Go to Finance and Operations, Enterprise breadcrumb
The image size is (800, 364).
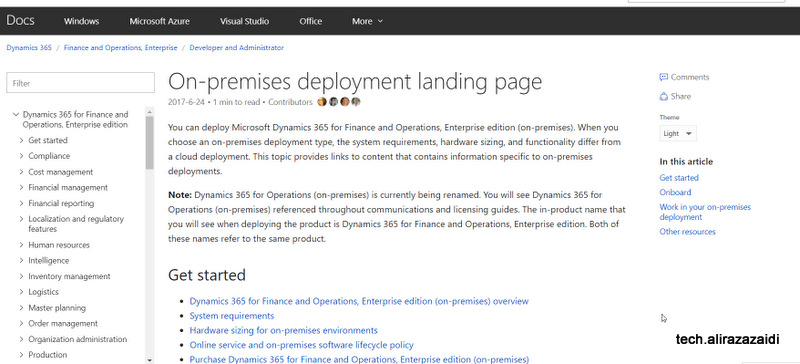point(120,47)
